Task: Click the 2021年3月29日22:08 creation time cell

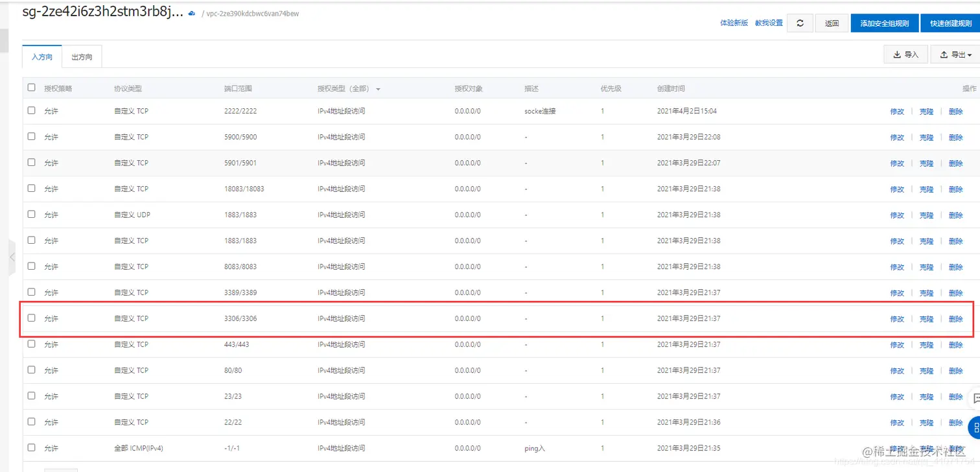Action: point(689,137)
